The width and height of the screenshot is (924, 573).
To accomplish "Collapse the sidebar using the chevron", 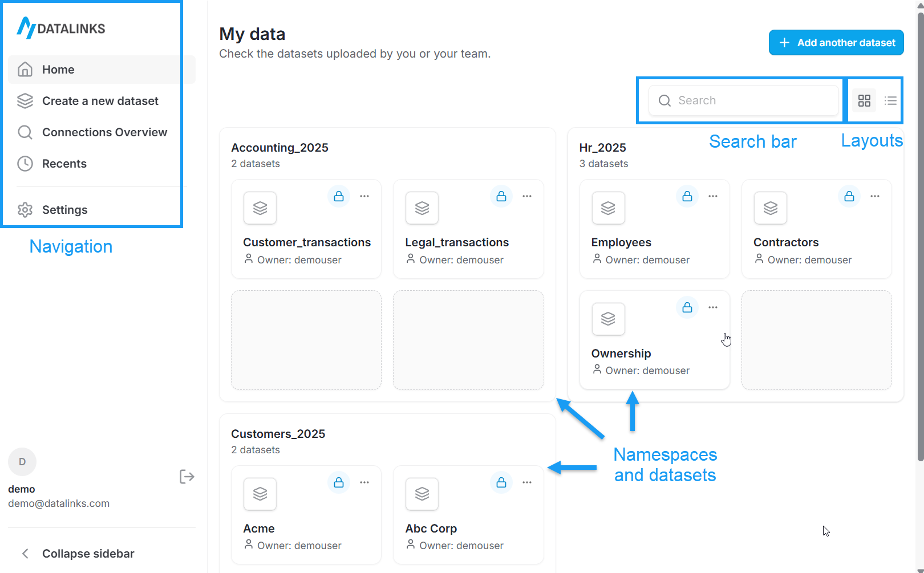I will pos(25,553).
